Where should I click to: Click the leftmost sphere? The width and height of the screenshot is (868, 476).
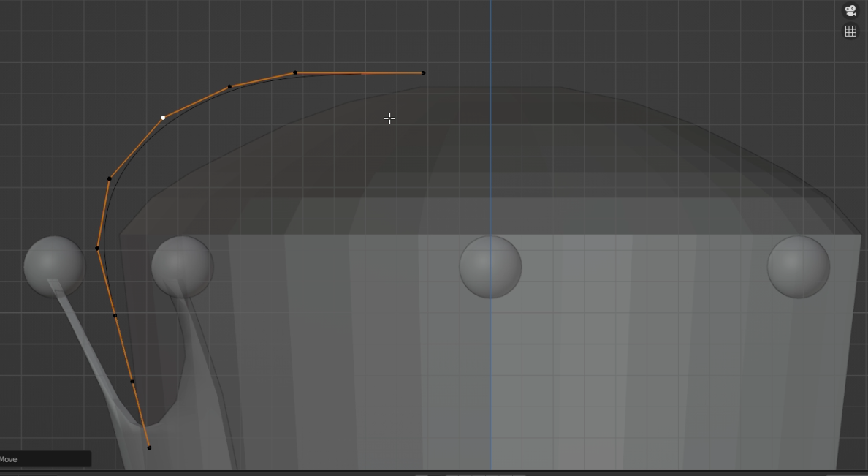pos(54,267)
